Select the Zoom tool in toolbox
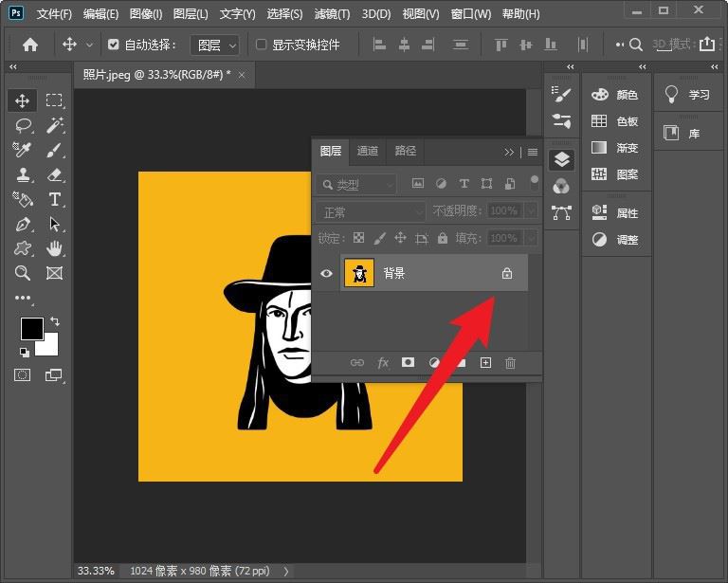The image size is (728, 583). click(23, 273)
